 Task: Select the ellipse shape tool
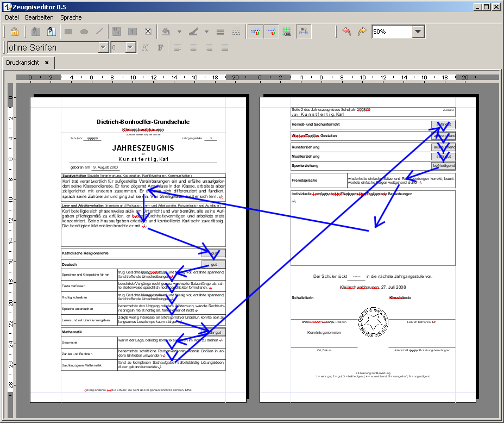click(x=84, y=32)
